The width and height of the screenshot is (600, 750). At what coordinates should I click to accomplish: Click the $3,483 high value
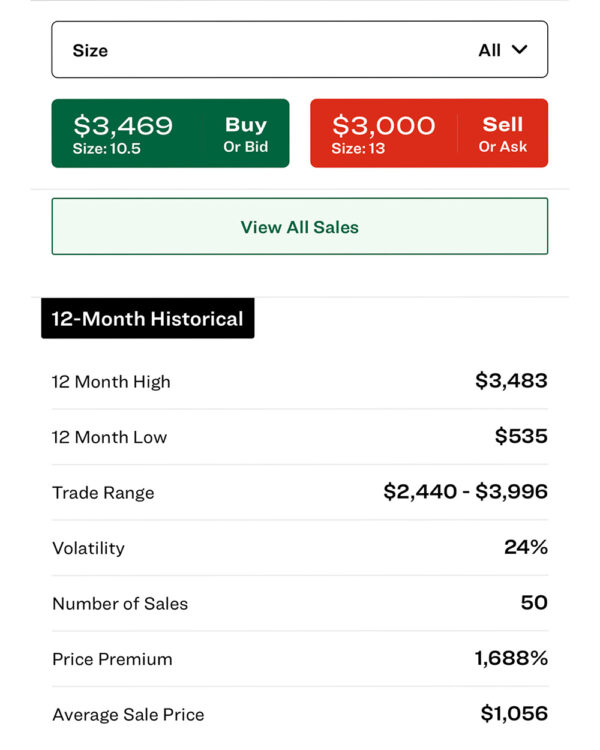pyautogui.click(x=511, y=381)
